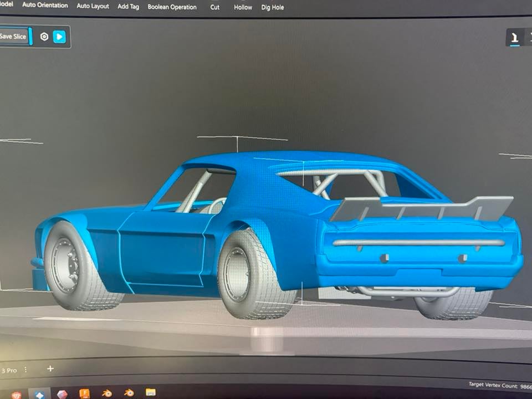Add a new tab with the plus icon
Image resolution: width=532 pixels, height=399 pixels.
pyautogui.click(x=50, y=369)
